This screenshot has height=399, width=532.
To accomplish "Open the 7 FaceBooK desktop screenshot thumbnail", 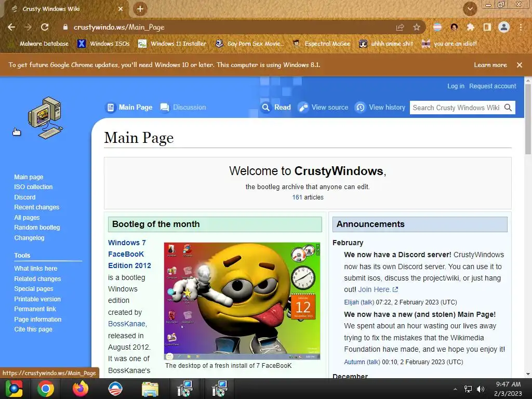I will tap(242, 301).
